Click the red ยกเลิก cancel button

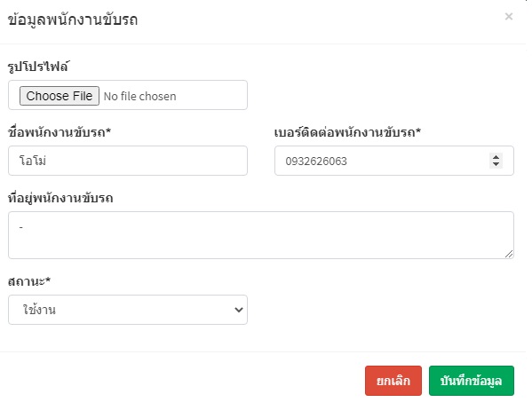tap(393, 381)
